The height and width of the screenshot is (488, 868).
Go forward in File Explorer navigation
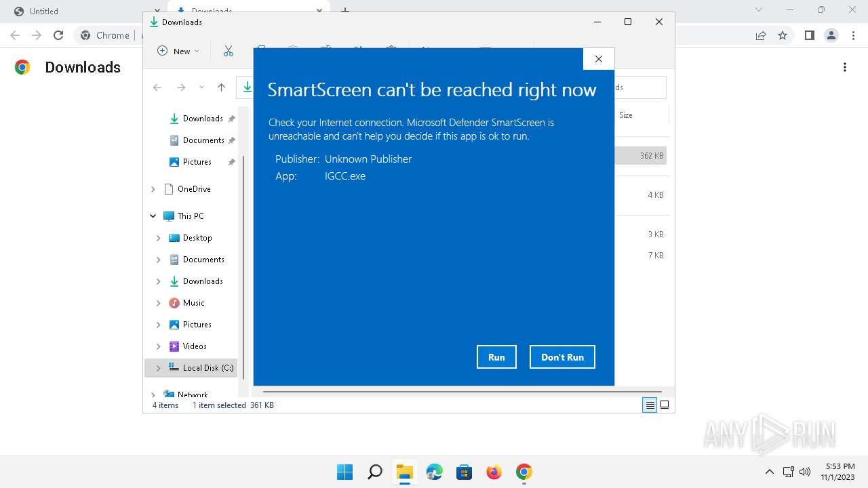181,87
